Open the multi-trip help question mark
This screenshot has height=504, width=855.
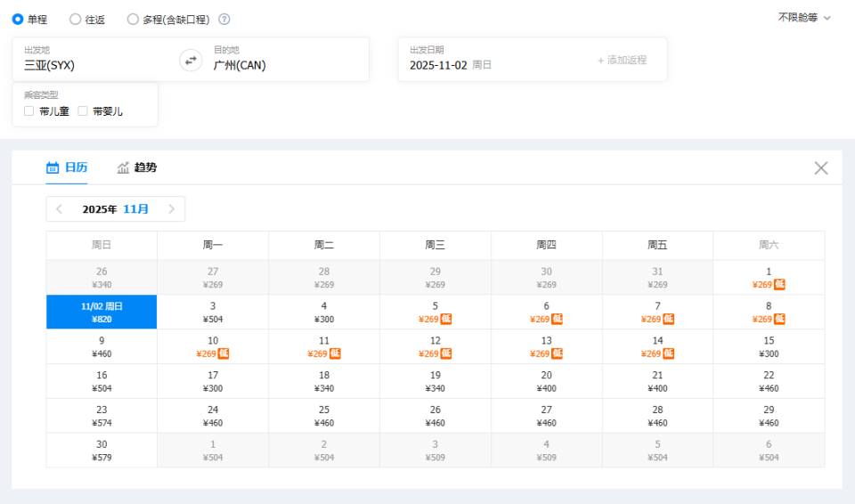[224, 19]
